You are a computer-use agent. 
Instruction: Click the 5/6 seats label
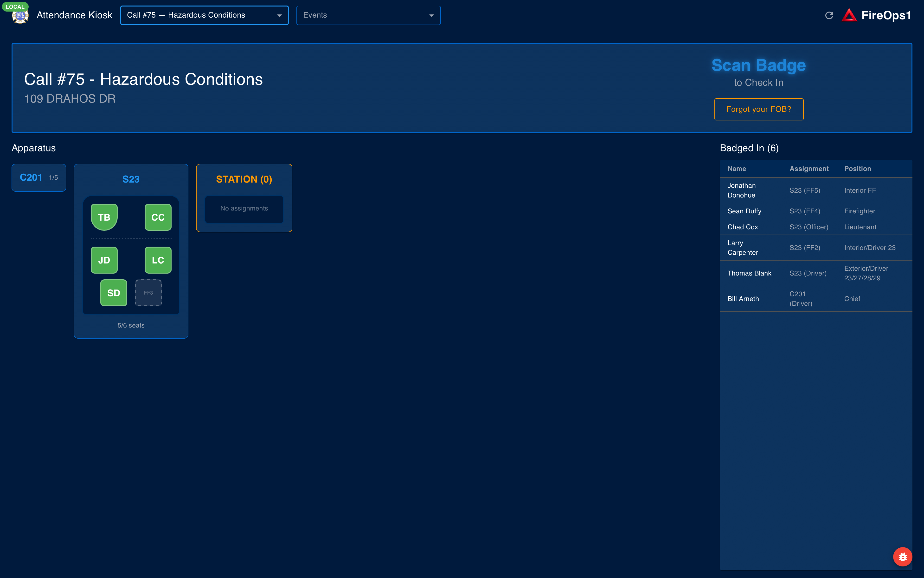131,325
